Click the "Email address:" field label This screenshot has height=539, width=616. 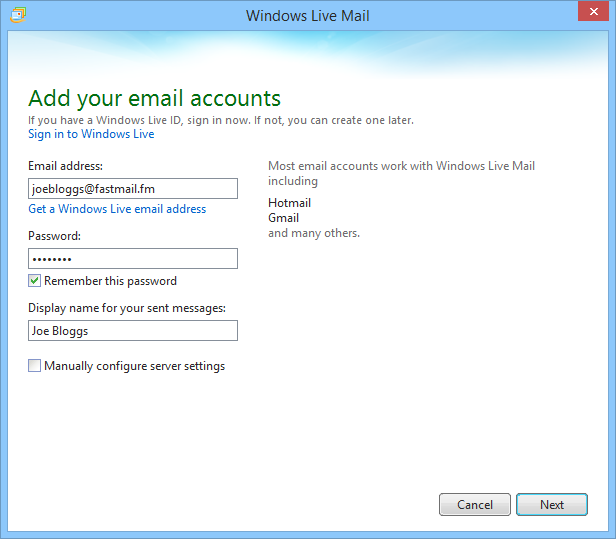tap(66, 166)
